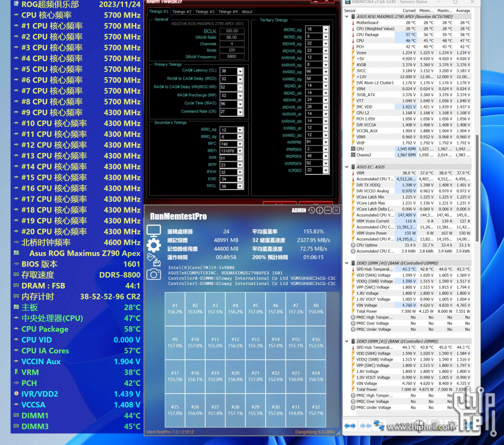Click the bucket and fire icon in RunMemtestPro
The image size is (504, 445).
tap(154, 260)
